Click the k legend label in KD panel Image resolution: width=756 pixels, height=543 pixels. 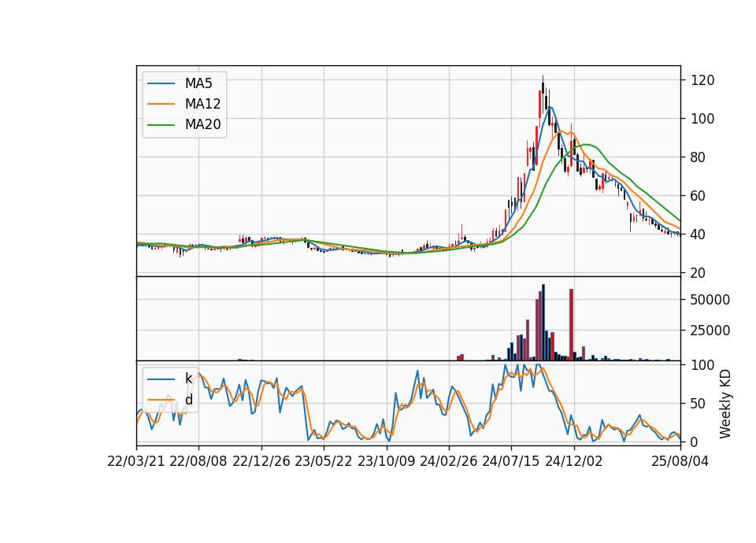pyautogui.click(x=188, y=379)
